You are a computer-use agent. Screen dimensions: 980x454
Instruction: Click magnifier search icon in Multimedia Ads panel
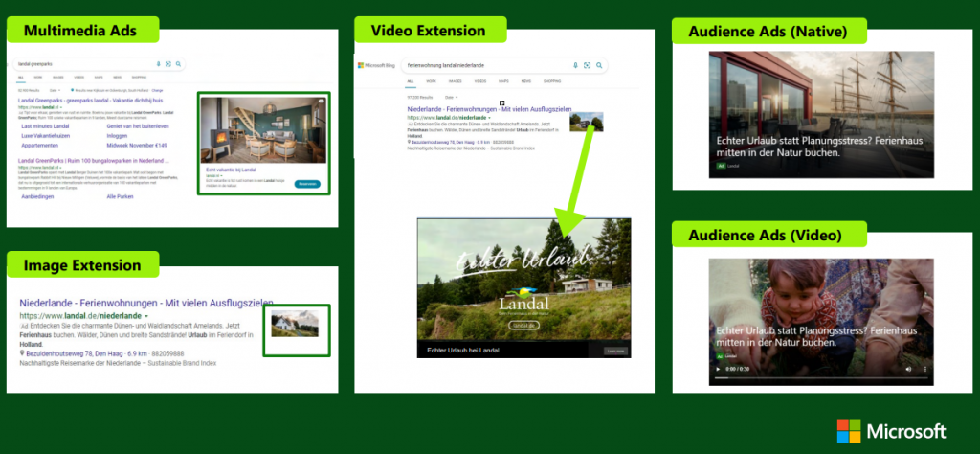pos(178,64)
